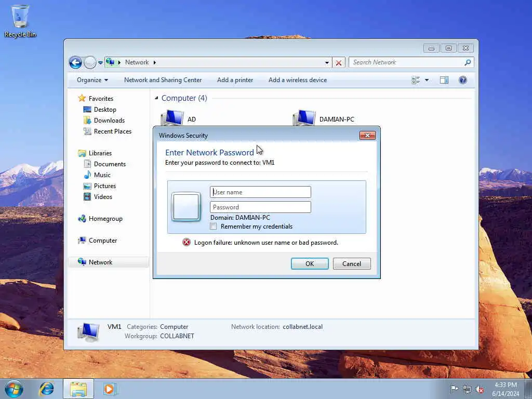The image size is (532, 399).
Task: Open Network and Sharing Center
Action: pos(163,80)
